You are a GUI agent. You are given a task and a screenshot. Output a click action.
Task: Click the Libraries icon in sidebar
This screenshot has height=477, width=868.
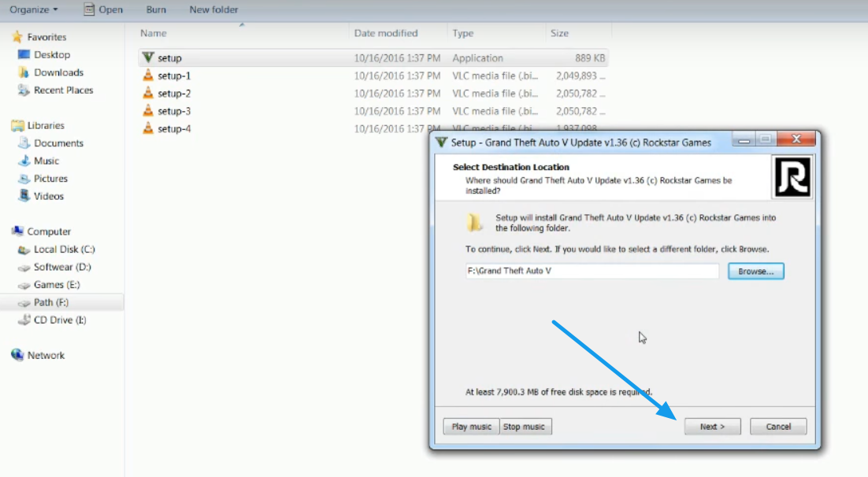[17, 126]
